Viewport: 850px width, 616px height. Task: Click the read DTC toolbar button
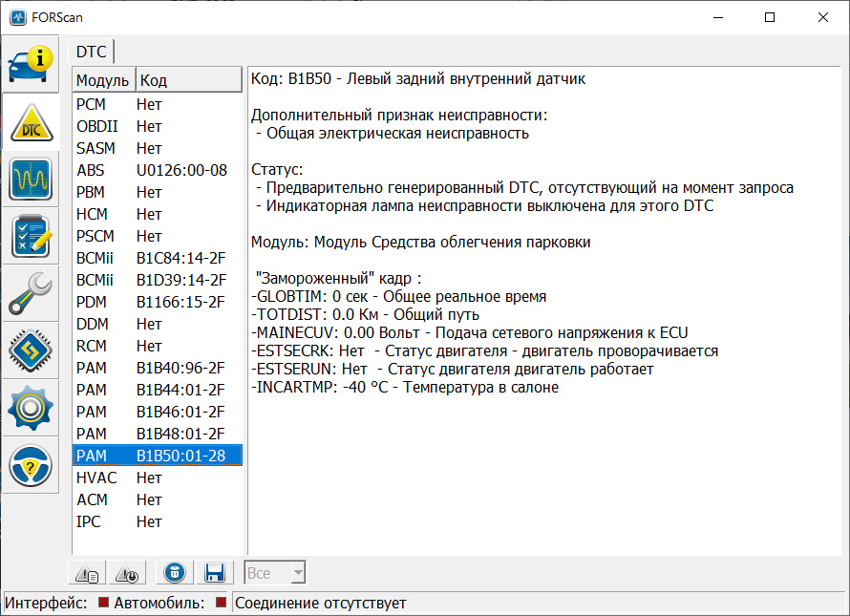tap(87, 573)
